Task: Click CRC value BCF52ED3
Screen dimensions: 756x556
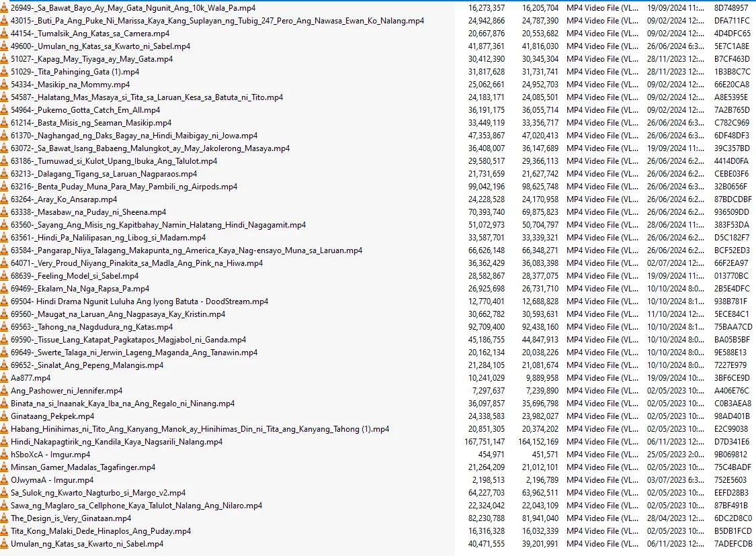Action: [732, 250]
